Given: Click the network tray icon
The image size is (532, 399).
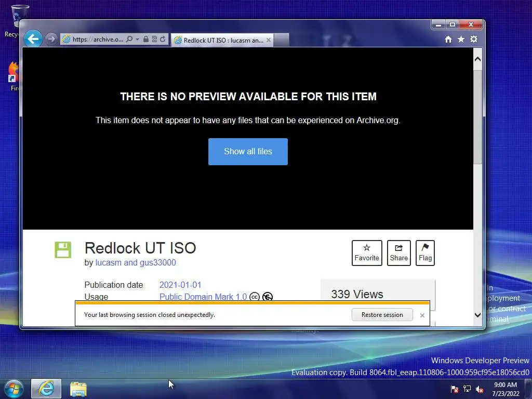Looking at the screenshot, I should click(467, 389).
